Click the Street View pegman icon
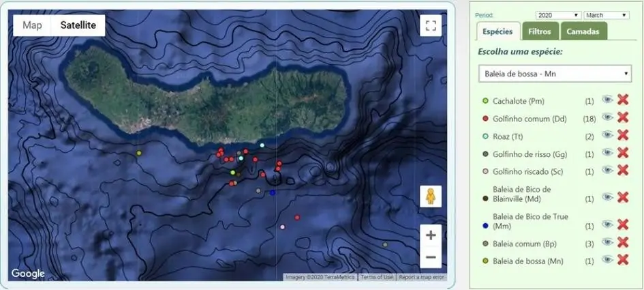This screenshot has height=290, width=644. coord(431,196)
